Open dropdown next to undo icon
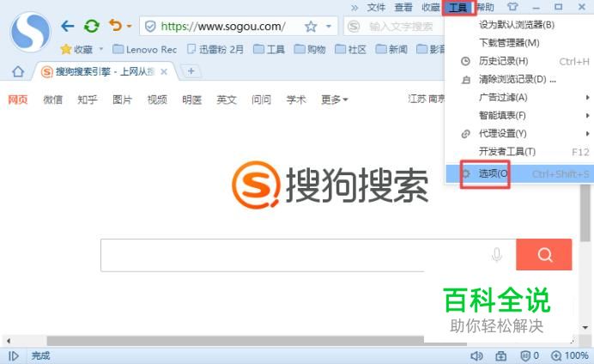This screenshot has width=594, height=364. click(129, 26)
